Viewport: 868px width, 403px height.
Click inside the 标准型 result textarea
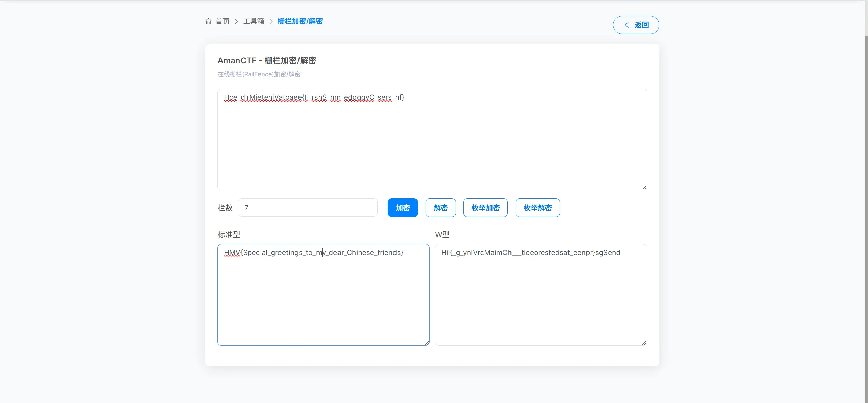[323, 299]
